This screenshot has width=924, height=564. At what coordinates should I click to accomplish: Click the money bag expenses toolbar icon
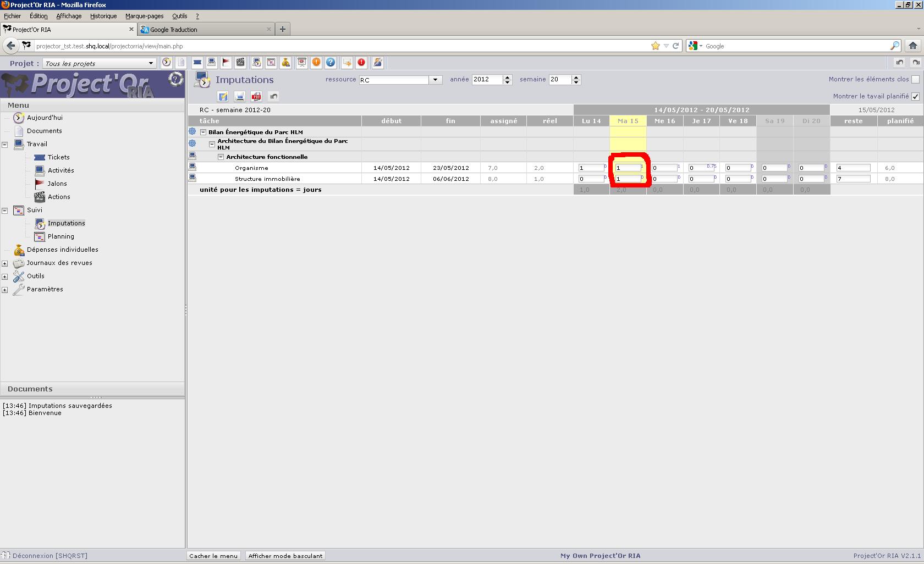click(285, 63)
